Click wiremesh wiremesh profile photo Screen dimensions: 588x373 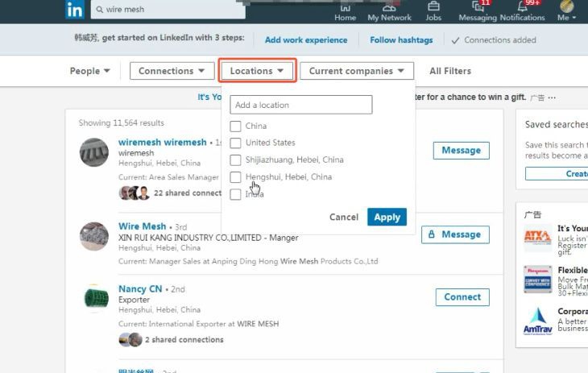coord(94,152)
